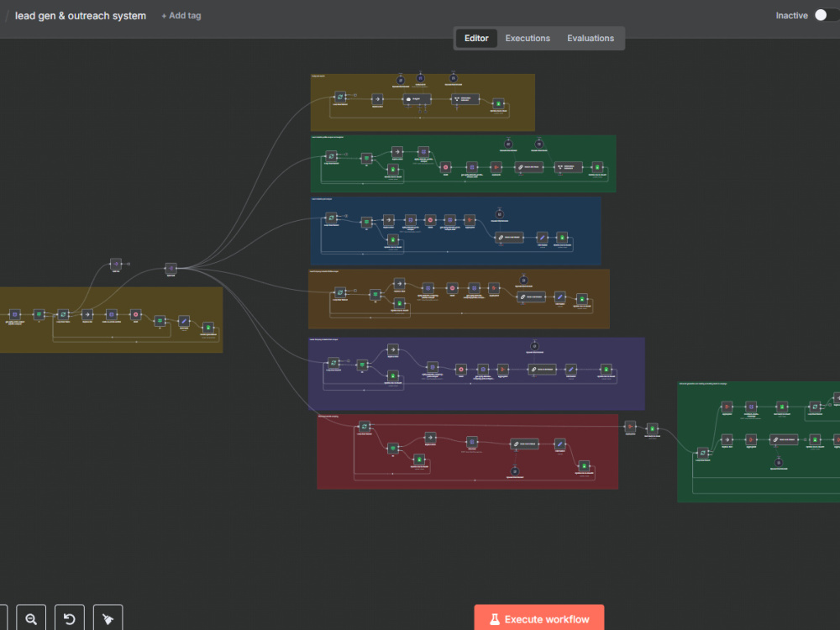Select the chat model circle in blue note
The width and height of the screenshot is (840, 630).
click(499, 214)
